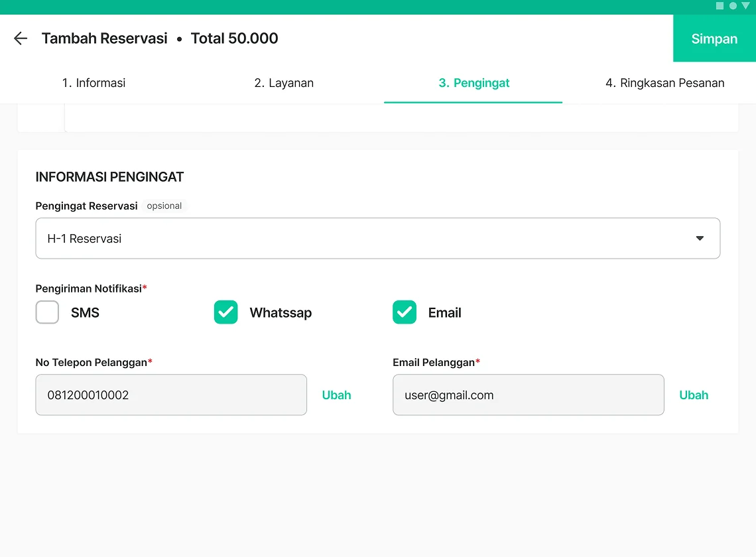The image size is (756, 557).
Task: Enable the SMS notification checkbox
Action: [47, 312]
